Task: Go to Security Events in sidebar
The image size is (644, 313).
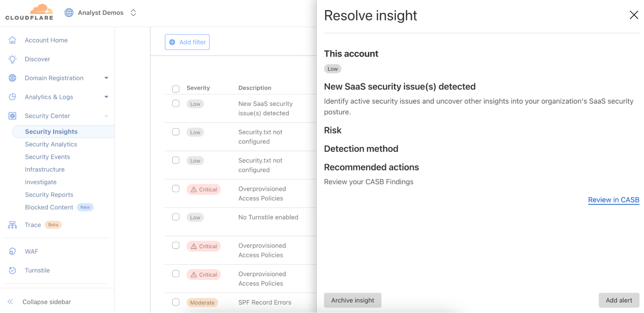Action: click(47, 157)
